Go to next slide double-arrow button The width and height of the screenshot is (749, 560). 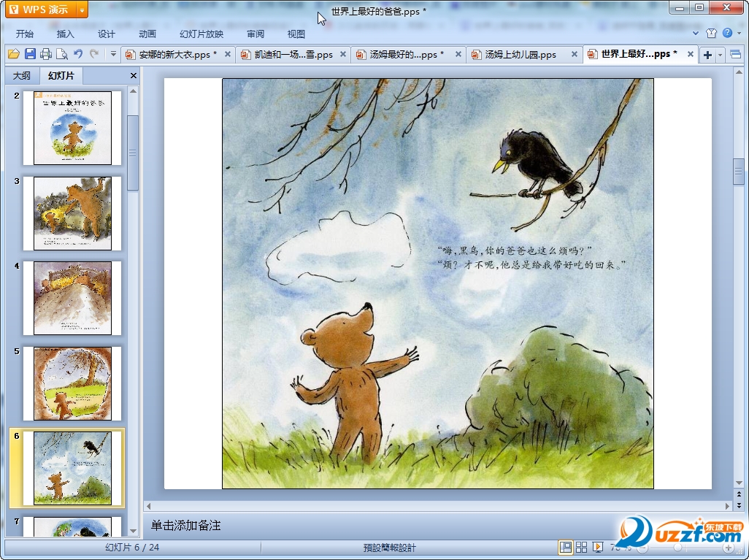pyautogui.click(x=739, y=505)
